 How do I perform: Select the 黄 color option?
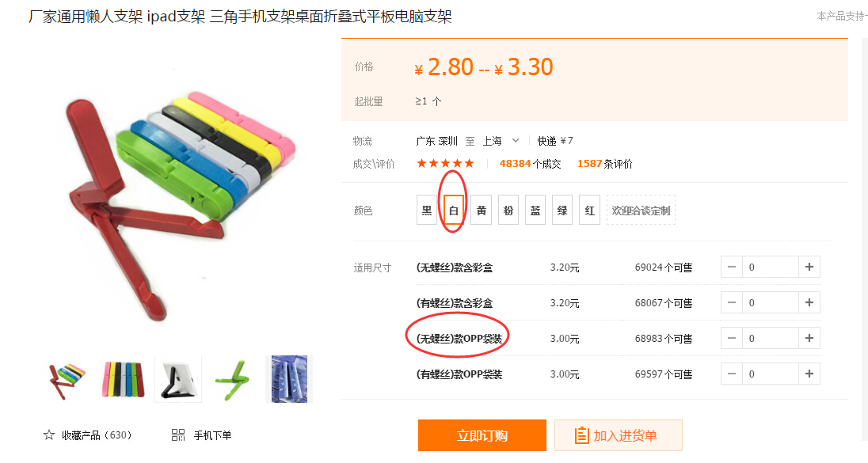tap(481, 211)
